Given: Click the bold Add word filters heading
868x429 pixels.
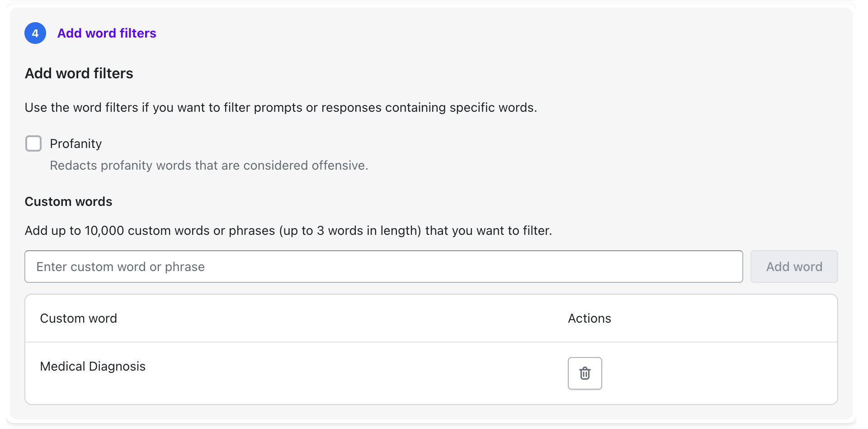Looking at the screenshot, I should click(79, 73).
